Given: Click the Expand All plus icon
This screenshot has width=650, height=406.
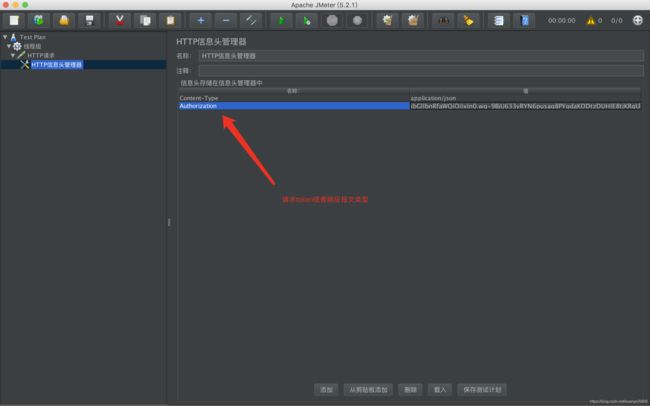Looking at the screenshot, I should click(x=201, y=20).
